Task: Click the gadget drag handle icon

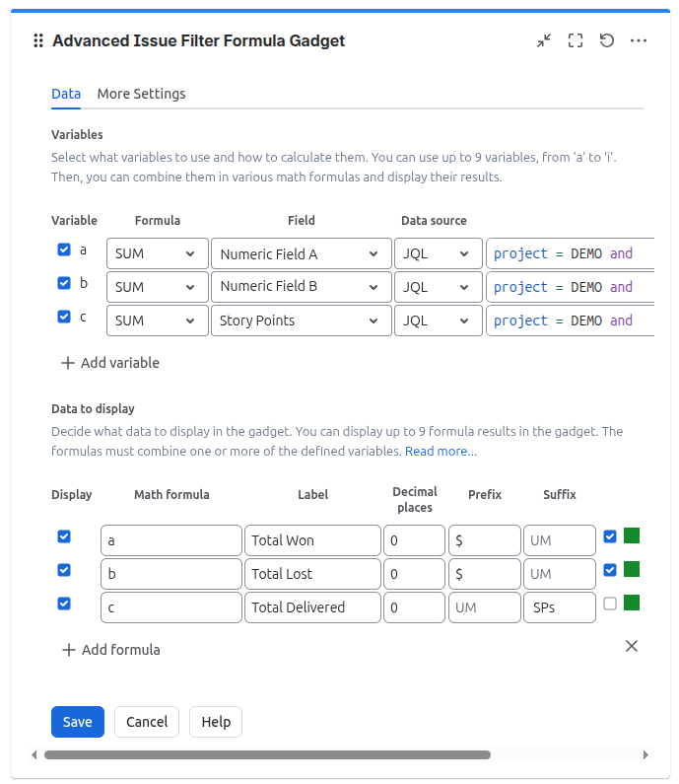Action: click(38, 40)
